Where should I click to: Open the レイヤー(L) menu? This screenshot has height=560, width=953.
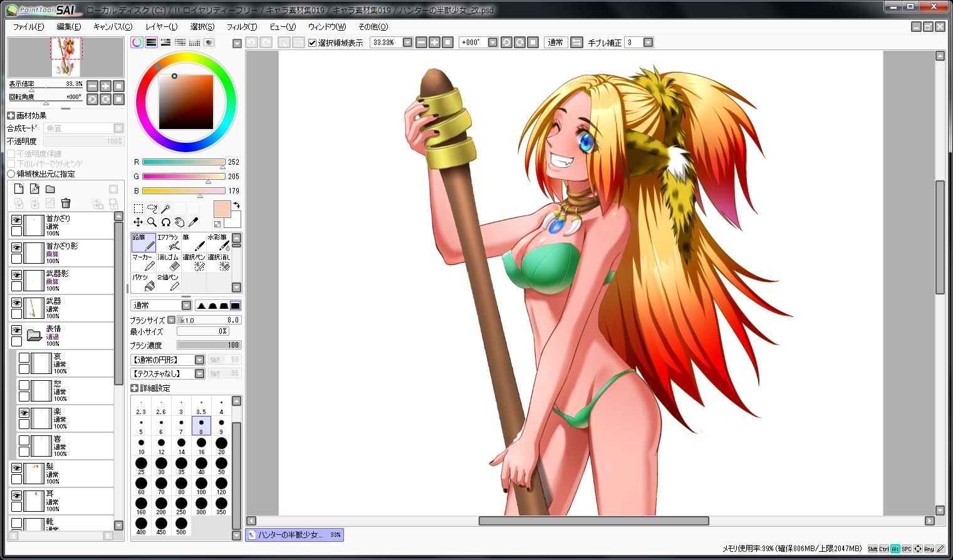tap(161, 27)
